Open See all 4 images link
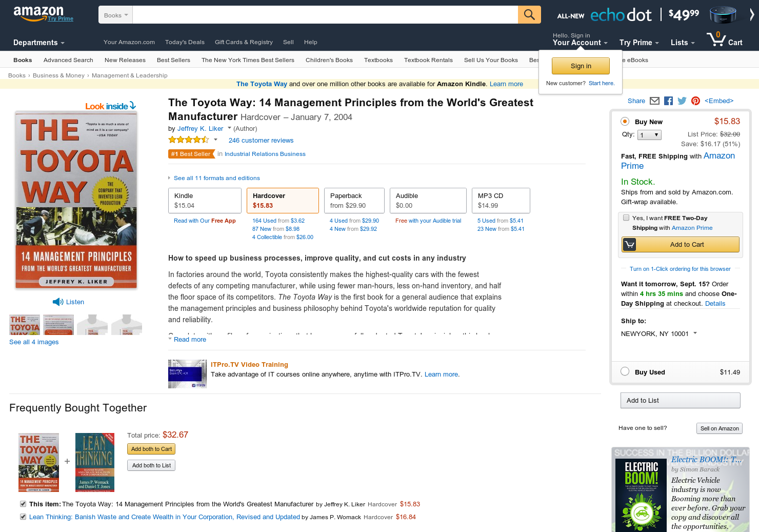Viewport: 759px width, 532px height. pos(34,342)
